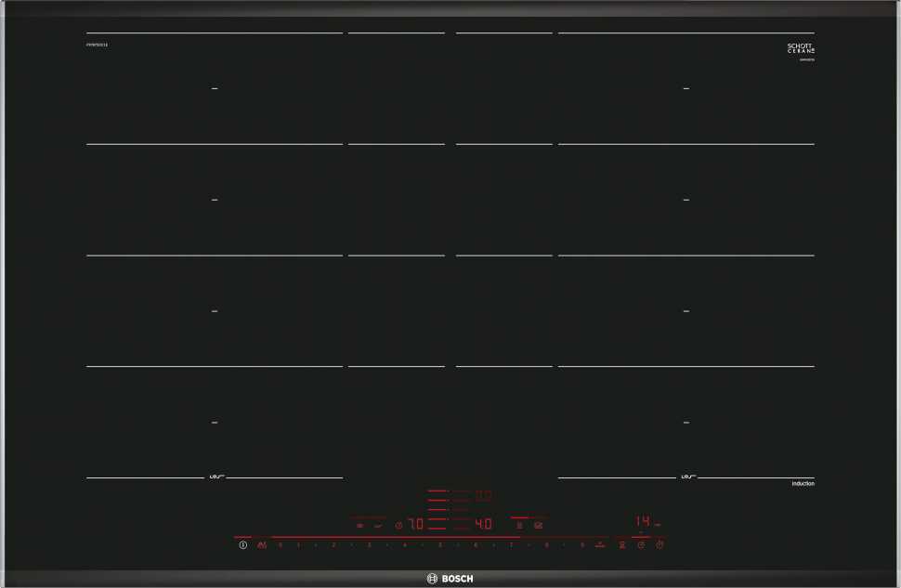Select the zone showing 7.0
Viewport: 901px width, 588px height.
pyautogui.click(x=415, y=525)
